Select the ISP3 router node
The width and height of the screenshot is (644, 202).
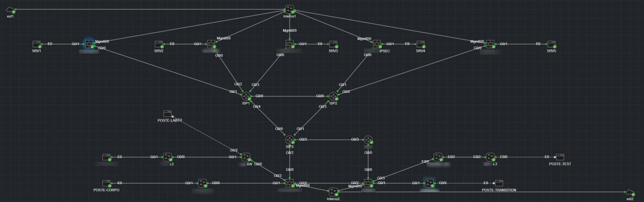[x=290, y=140]
